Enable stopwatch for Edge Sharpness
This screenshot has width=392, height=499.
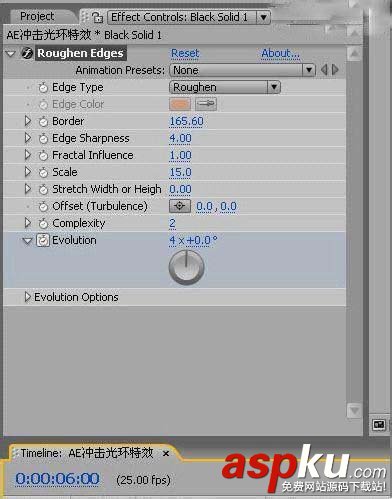[43, 139]
